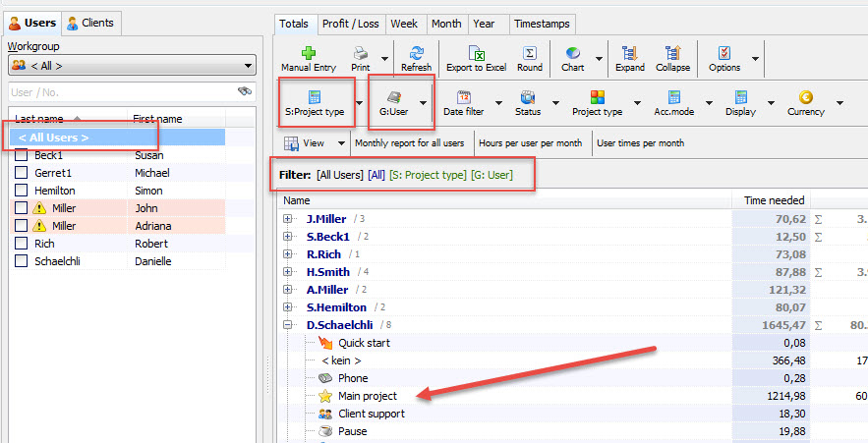The height and width of the screenshot is (443, 868).
Task: Expand all rows using the Expand icon
Action: 630,53
